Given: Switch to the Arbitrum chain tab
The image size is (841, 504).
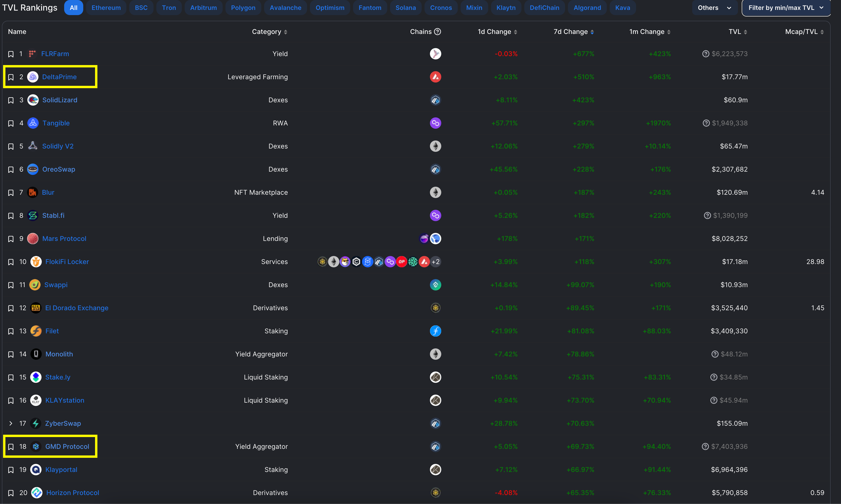Looking at the screenshot, I should point(203,8).
